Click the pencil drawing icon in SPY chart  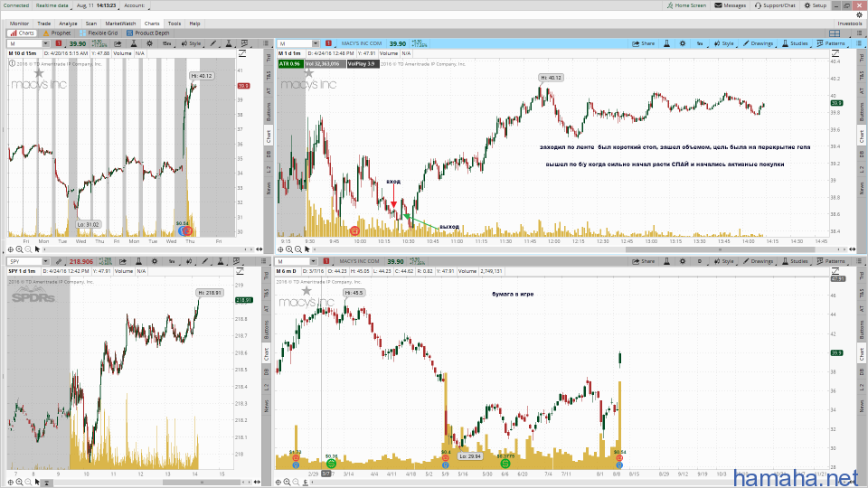pos(205,261)
